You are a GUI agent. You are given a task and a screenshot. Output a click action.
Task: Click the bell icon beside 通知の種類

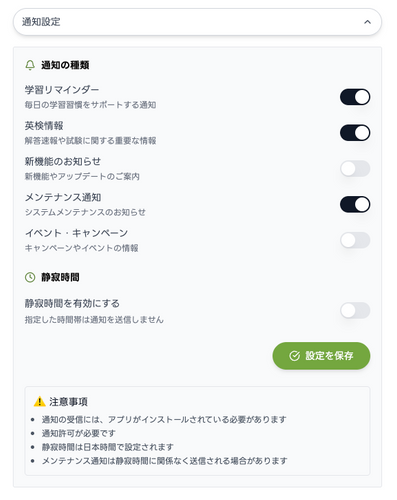pos(30,65)
